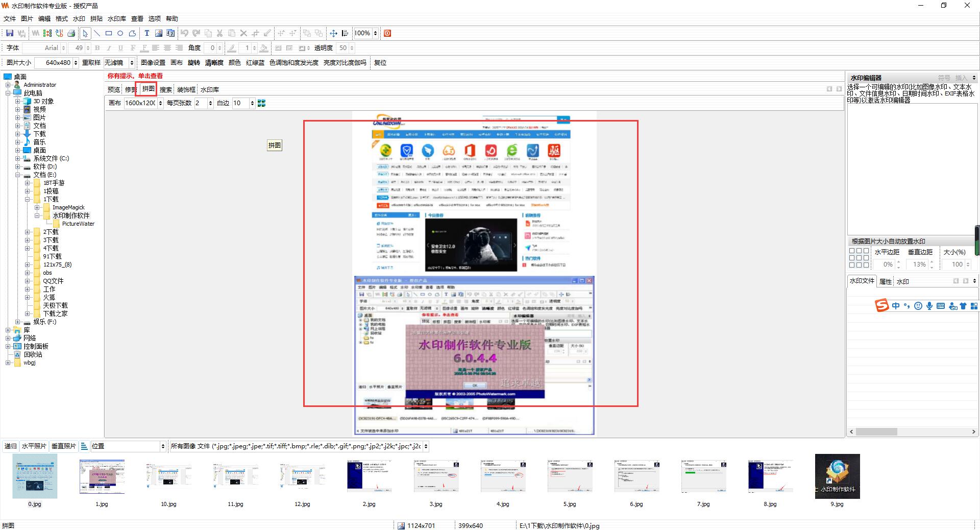Check the top-left watermark position box
Viewport: 980px width, 530px height.
point(852,251)
